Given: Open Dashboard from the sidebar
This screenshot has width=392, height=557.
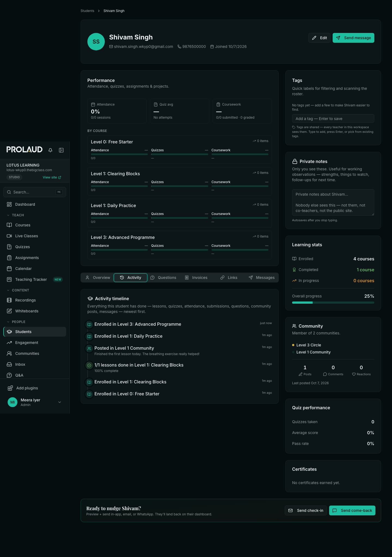Looking at the screenshot, I should tap(35, 204).
